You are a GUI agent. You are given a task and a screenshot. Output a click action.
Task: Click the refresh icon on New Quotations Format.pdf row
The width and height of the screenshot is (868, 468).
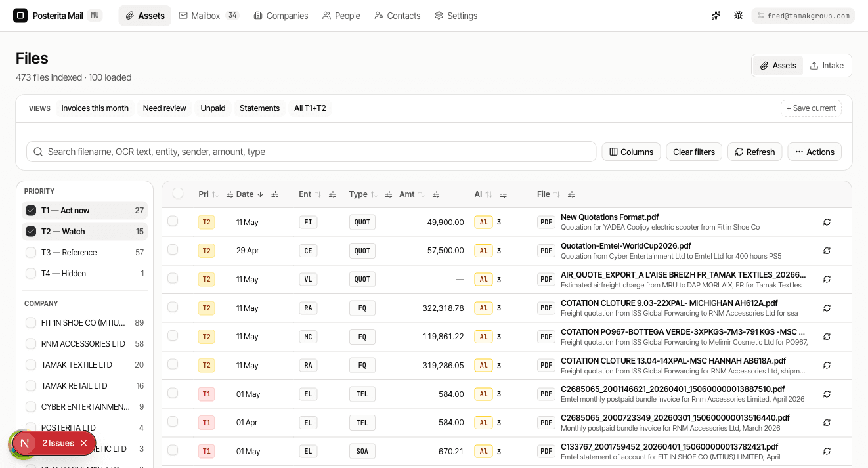point(827,223)
